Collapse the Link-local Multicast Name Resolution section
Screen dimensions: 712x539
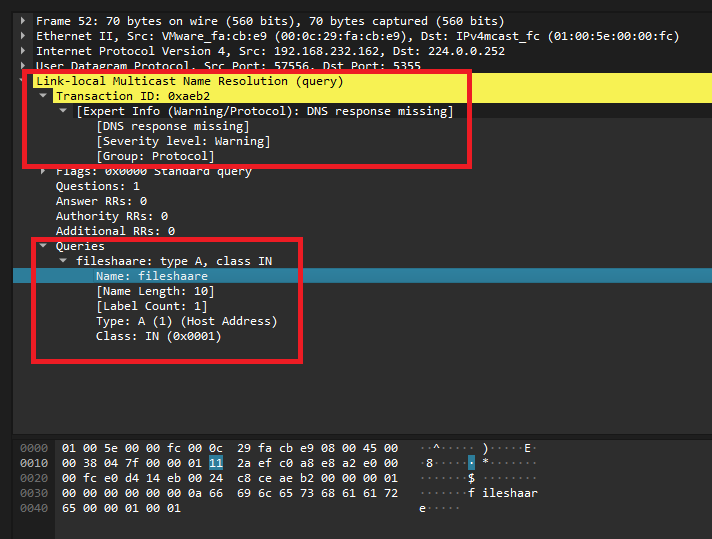25,81
